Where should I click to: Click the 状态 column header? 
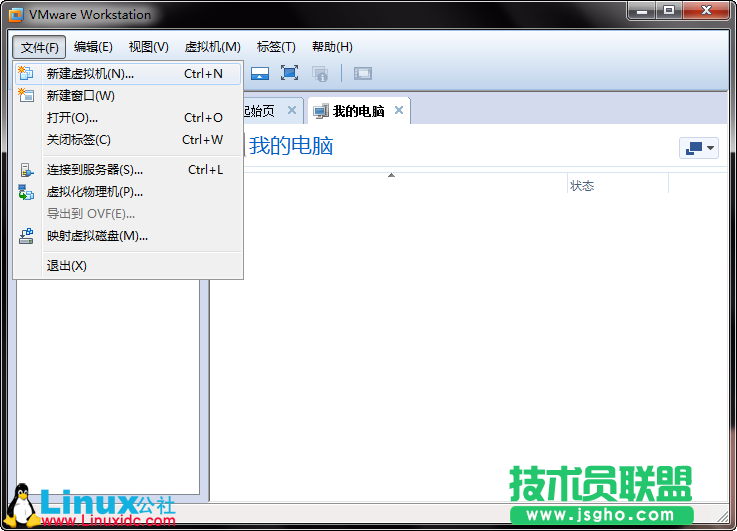click(582, 185)
